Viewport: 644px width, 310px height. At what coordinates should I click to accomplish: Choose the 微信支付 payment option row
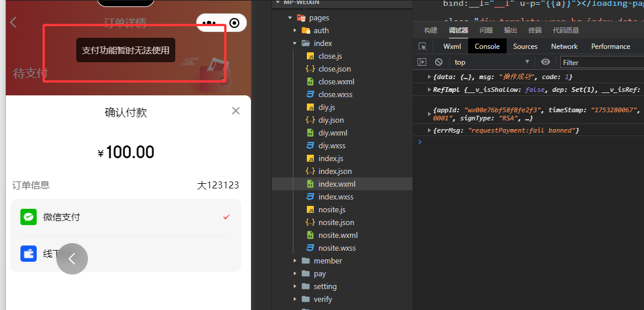[x=126, y=217]
